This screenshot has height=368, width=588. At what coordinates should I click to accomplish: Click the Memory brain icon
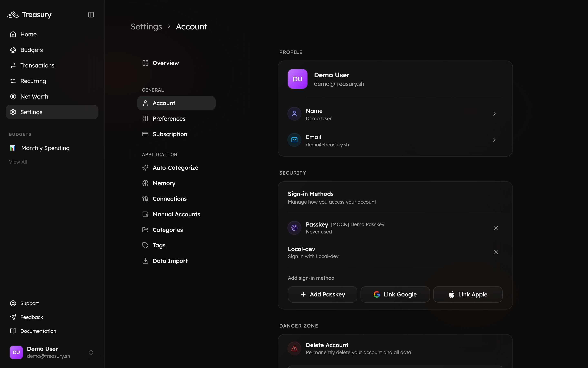(x=145, y=183)
